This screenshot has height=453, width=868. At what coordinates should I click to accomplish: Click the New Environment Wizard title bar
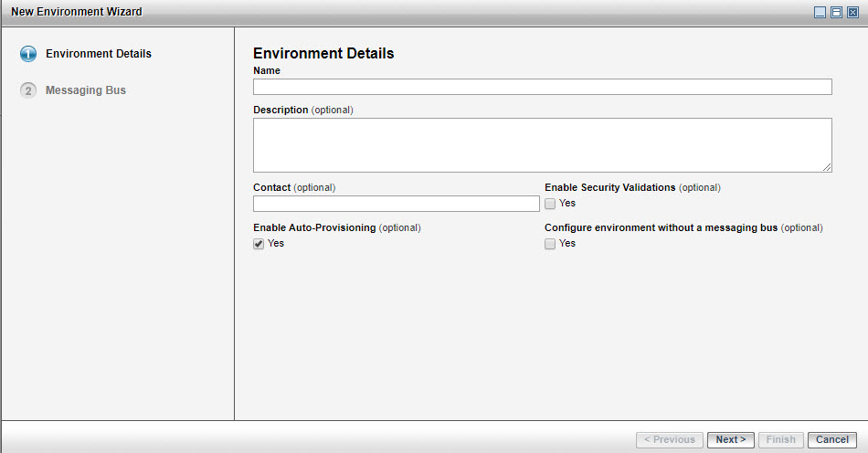(365, 12)
